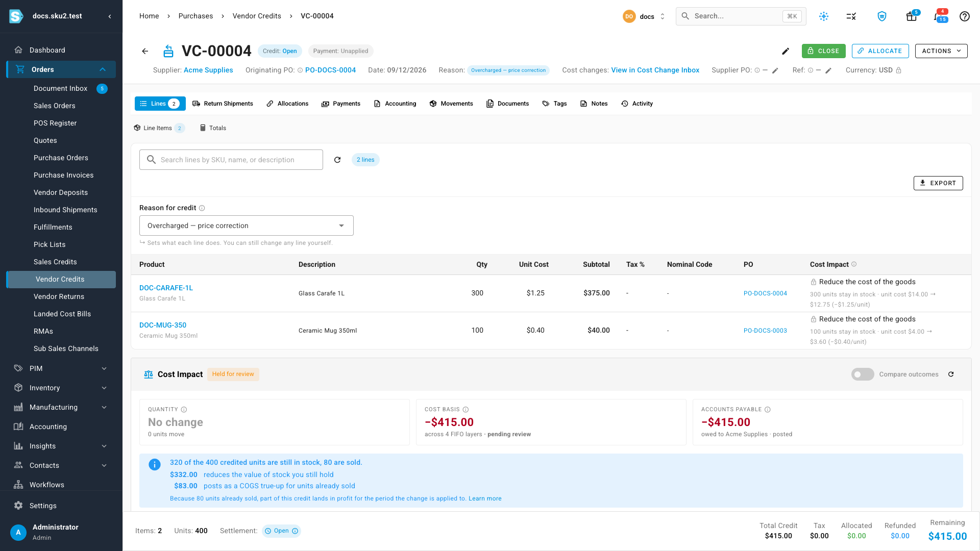This screenshot has width=980, height=551.
Task: Toggle the Compare outcomes switch
Action: pyautogui.click(x=863, y=374)
